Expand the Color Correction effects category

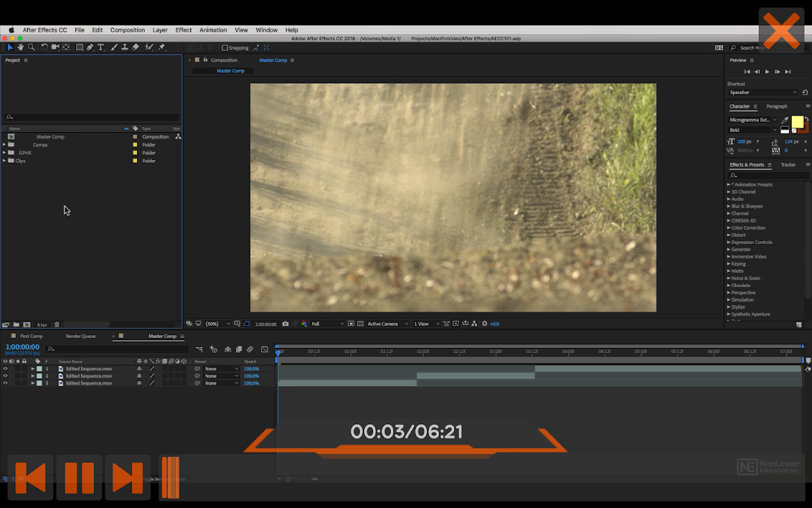click(728, 228)
